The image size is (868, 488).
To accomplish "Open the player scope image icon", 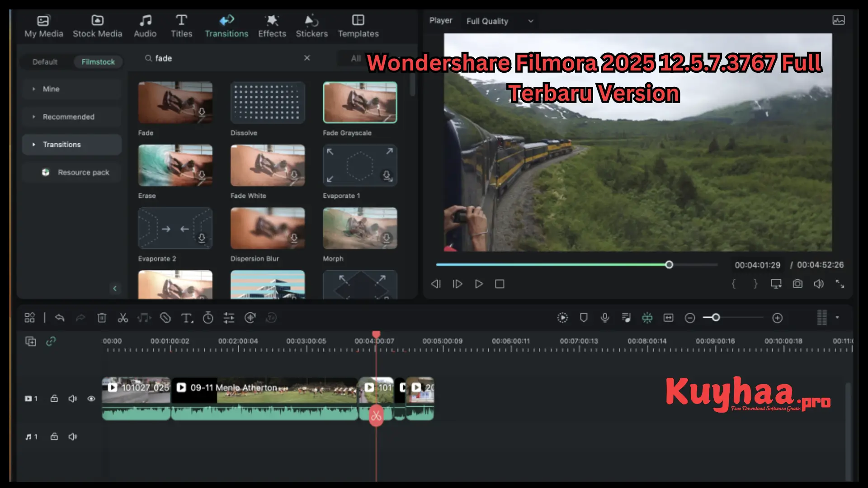I will point(839,20).
